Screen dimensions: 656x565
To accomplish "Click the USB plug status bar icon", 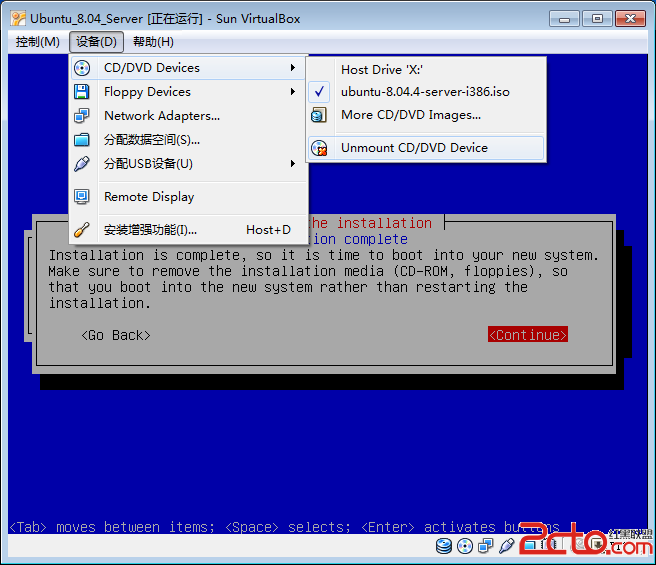I will (506, 546).
